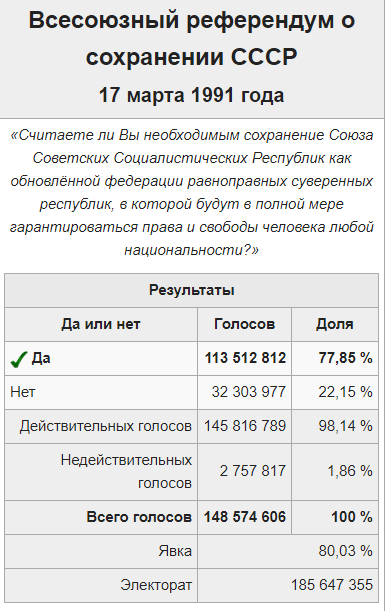Click the Действительных голосов row label

pyautogui.click(x=106, y=426)
